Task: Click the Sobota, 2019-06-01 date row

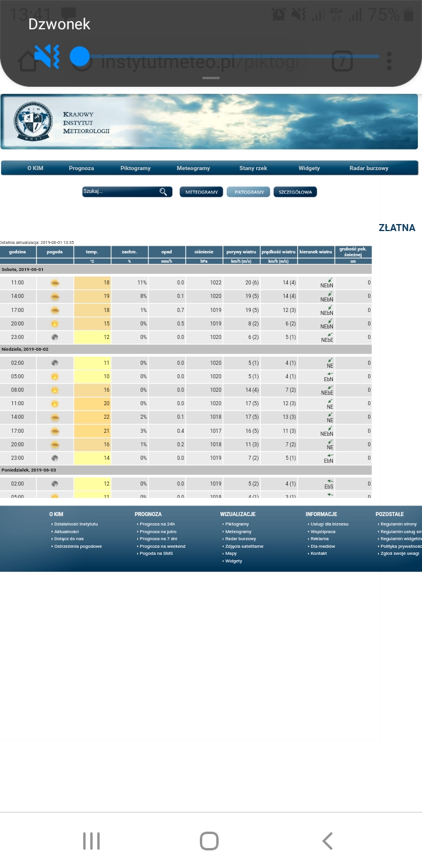Action: point(186,270)
